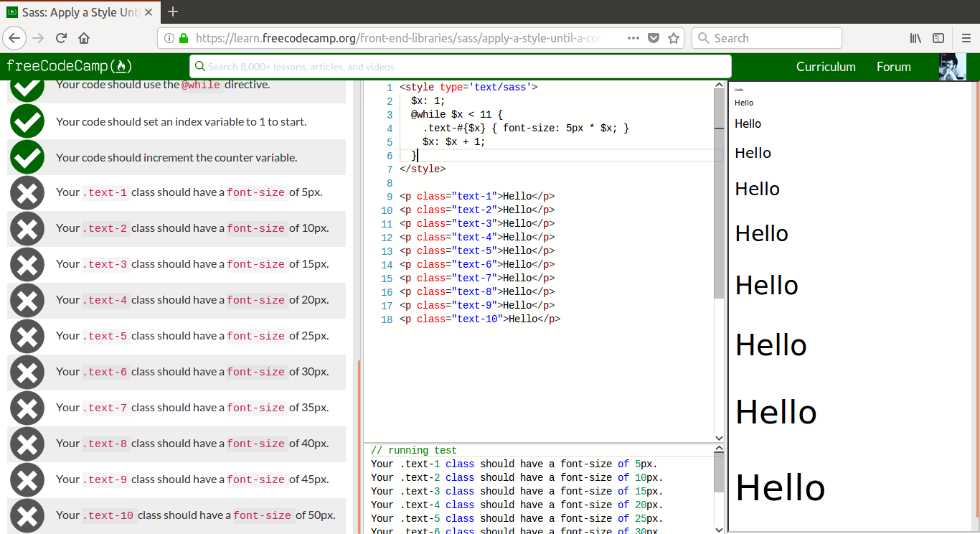Click the freeCodeCamp flame logo
The height and width of the screenshot is (534, 980).
click(121, 66)
